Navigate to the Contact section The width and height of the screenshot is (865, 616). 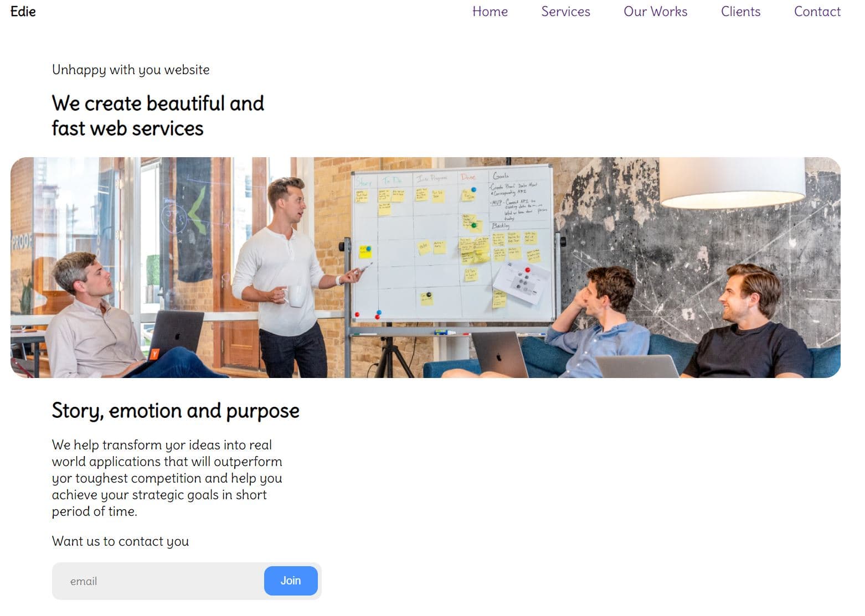click(x=817, y=12)
